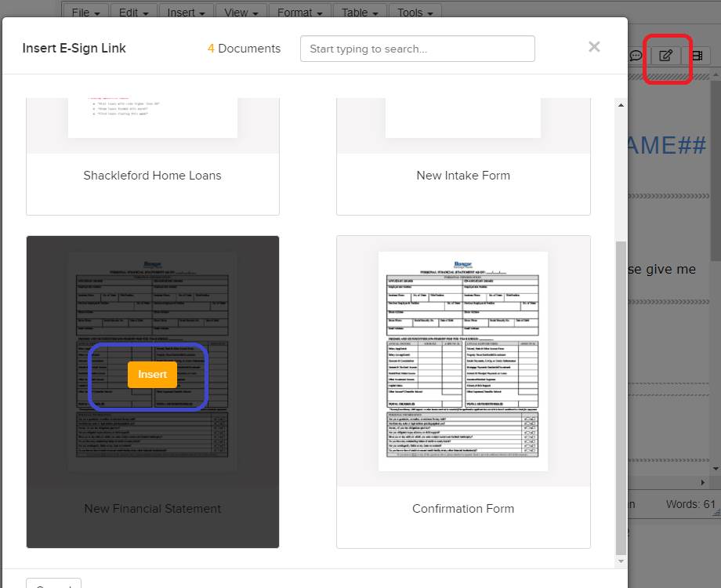Click the editor scrollbar down arrow
This screenshot has height=588, width=721.
(716, 468)
